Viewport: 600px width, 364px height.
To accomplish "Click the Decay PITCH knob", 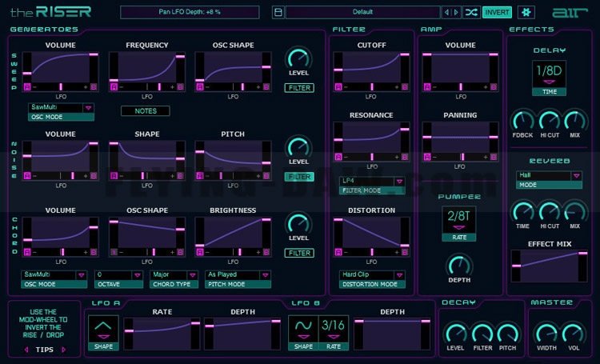I will 507,333.
